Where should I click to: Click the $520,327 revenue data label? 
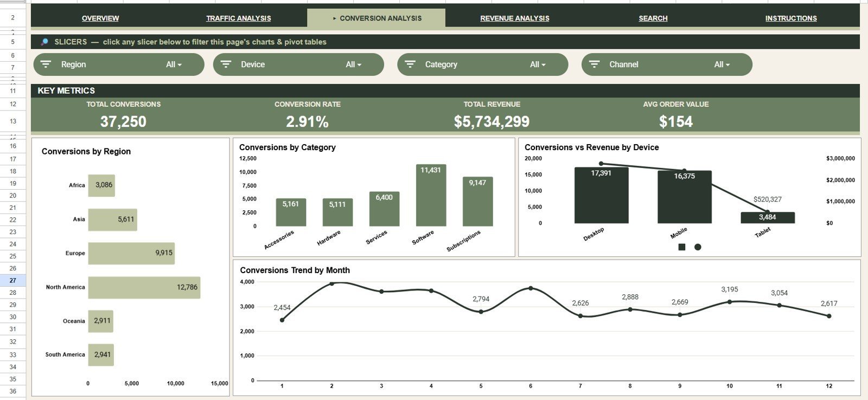[767, 199]
